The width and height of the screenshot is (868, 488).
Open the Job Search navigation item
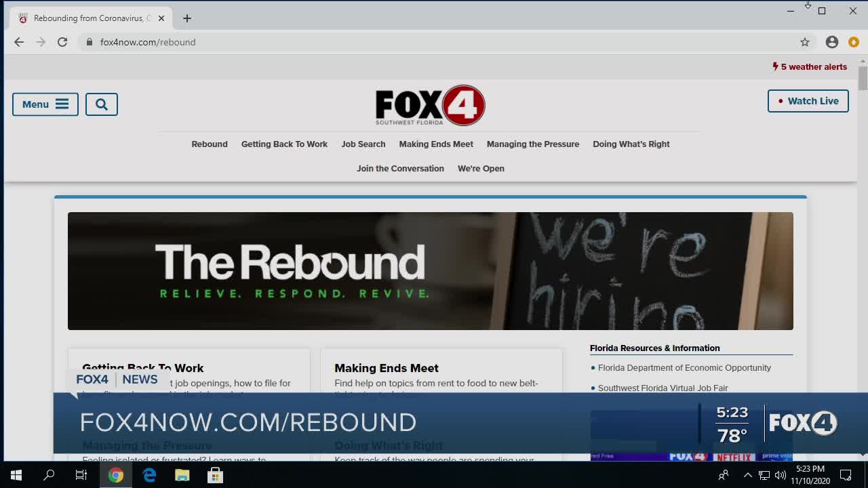363,144
